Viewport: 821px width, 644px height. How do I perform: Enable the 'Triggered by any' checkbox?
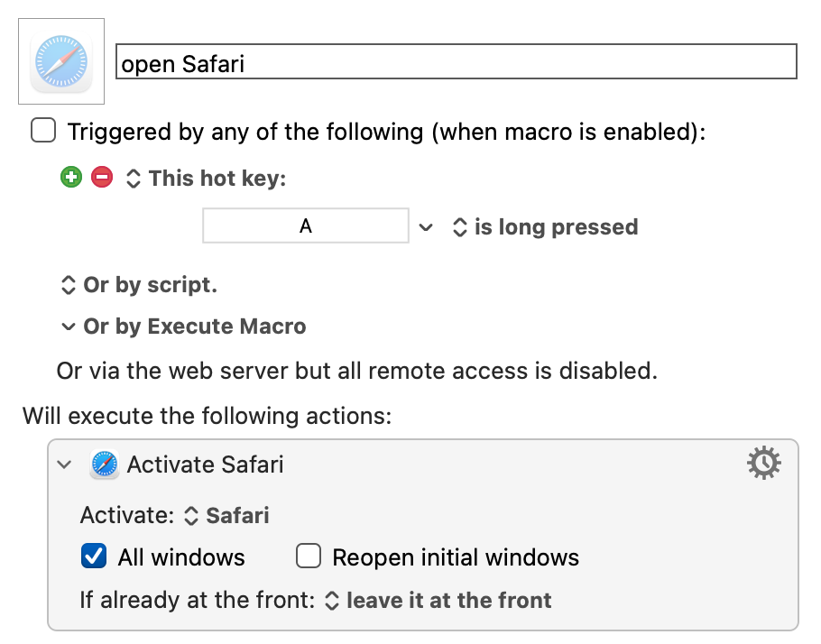point(43,131)
